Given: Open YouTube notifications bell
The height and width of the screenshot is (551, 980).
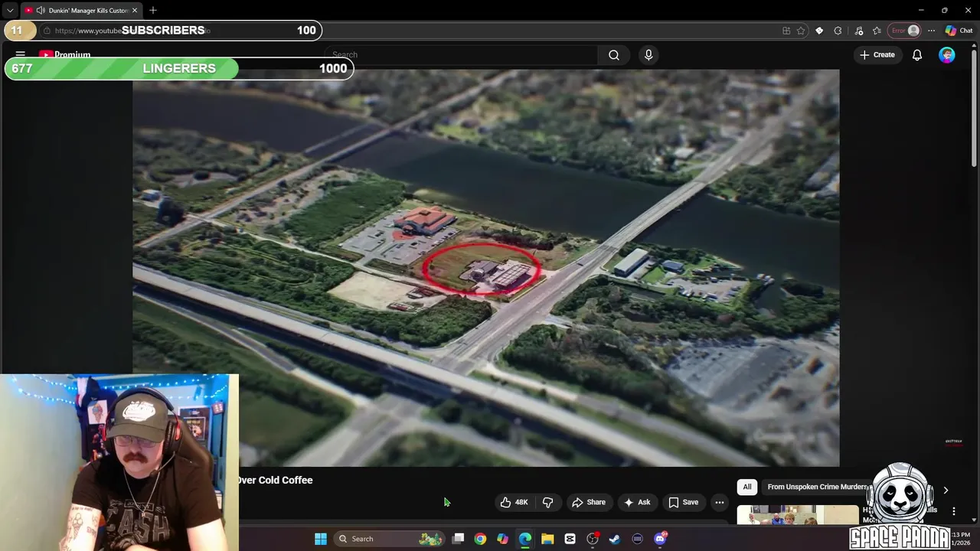Looking at the screenshot, I should (x=916, y=55).
